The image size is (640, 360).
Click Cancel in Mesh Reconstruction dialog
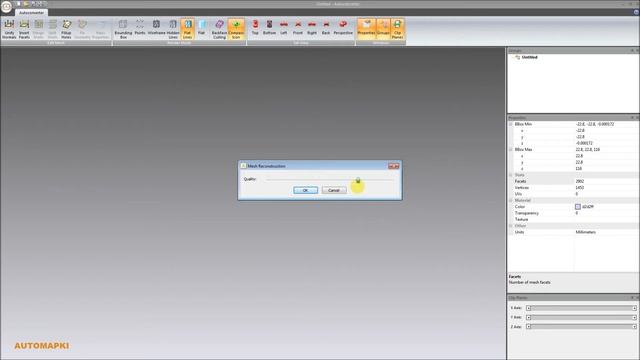pos(334,190)
